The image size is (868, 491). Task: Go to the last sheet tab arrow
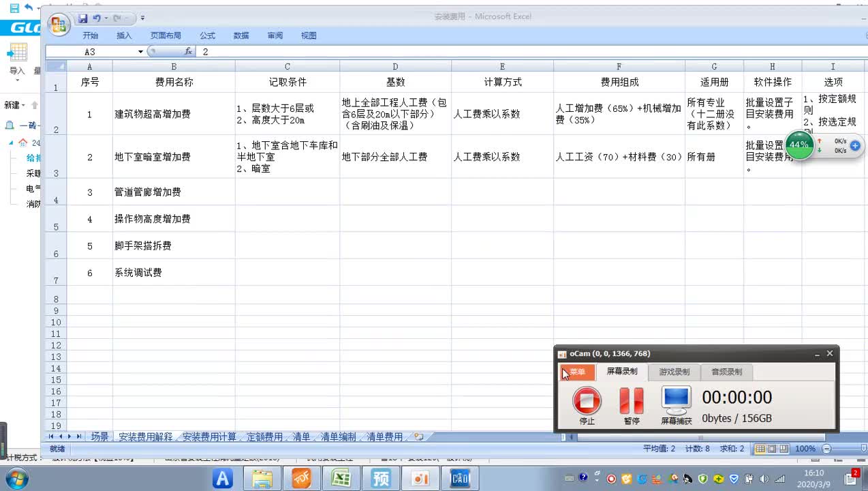(x=78, y=436)
